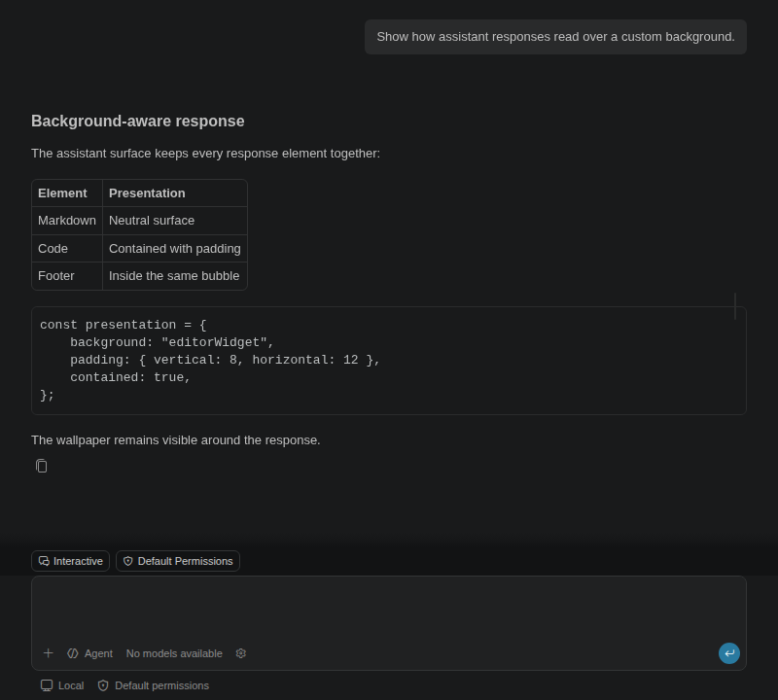
Task: Click the 'const presentation = {' code line
Action: click(124, 325)
